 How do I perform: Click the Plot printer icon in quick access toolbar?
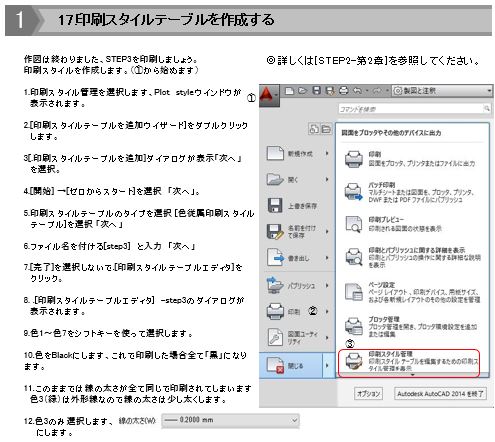point(343,91)
